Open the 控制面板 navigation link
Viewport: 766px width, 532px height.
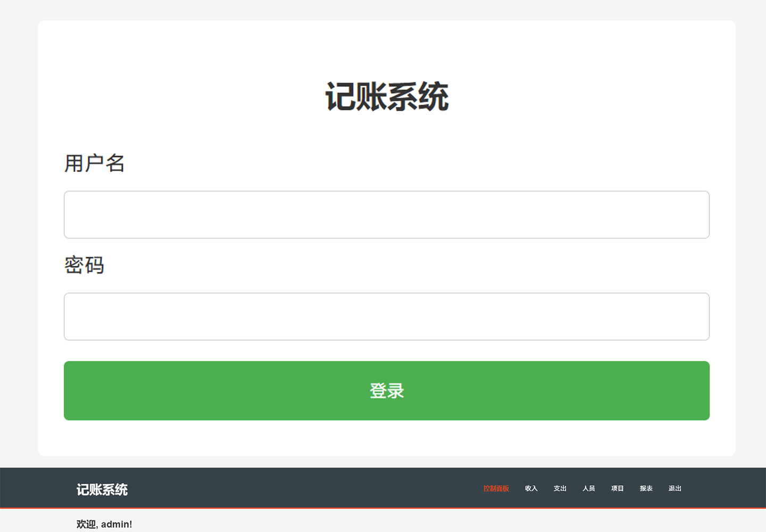pyautogui.click(x=496, y=488)
